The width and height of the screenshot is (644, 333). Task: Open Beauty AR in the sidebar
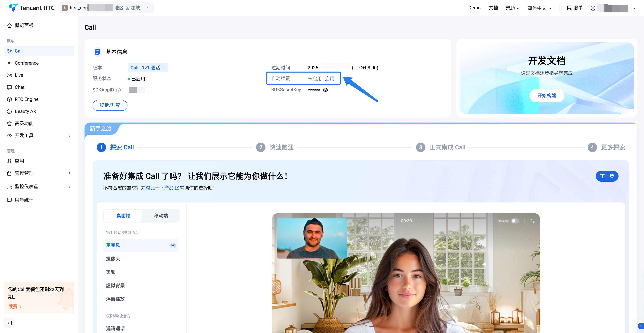click(x=25, y=111)
